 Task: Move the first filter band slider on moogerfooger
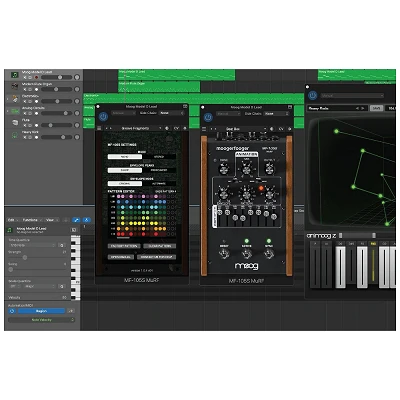[x=220, y=213]
